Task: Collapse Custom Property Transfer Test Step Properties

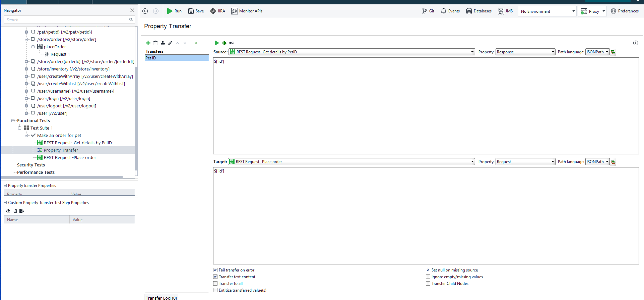Action: [5, 203]
